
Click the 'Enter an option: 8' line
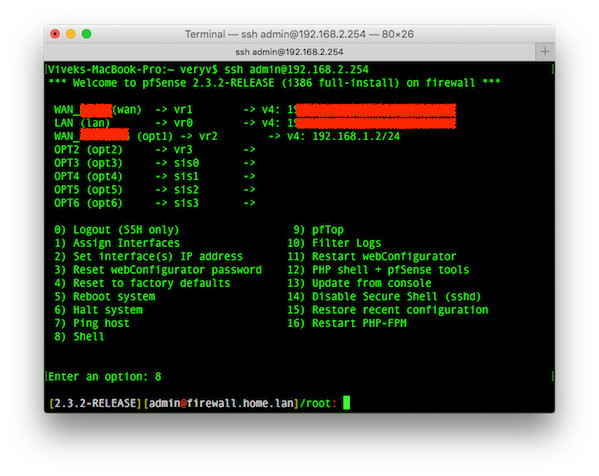click(x=105, y=377)
